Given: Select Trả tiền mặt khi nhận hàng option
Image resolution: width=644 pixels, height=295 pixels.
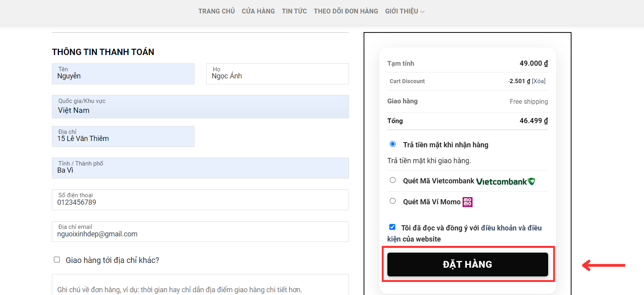Looking at the screenshot, I should point(392,144).
